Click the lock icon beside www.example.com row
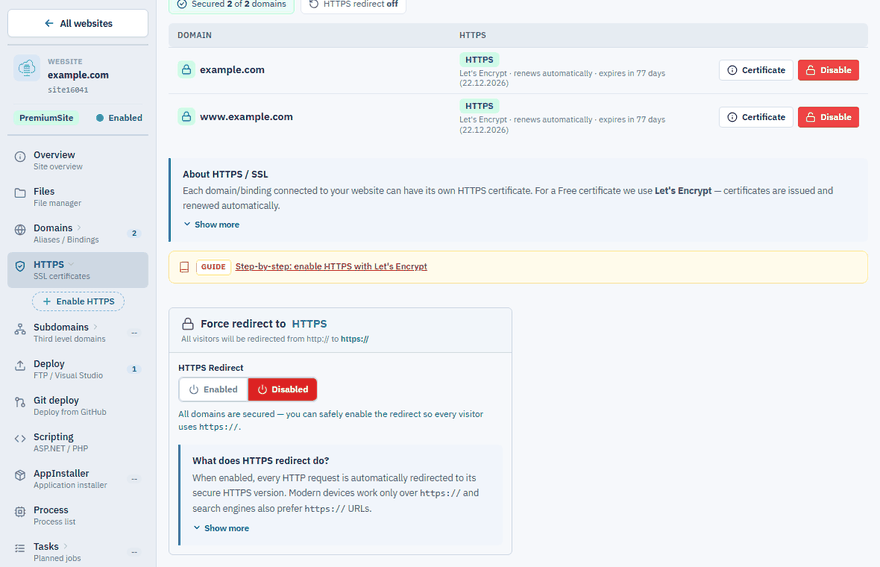The height and width of the screenshot is (567, 880). tap(186, 117)
